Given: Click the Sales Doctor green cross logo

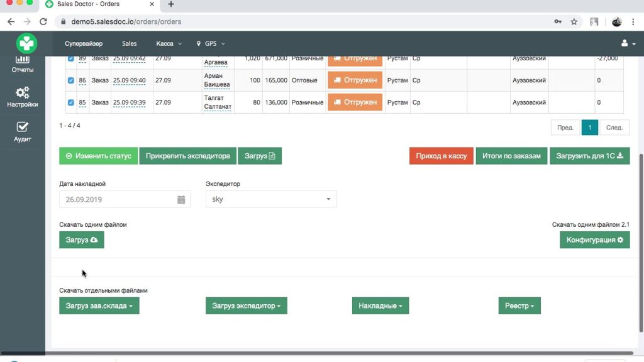Looking at the screenshot, I should tap(26, 43).
